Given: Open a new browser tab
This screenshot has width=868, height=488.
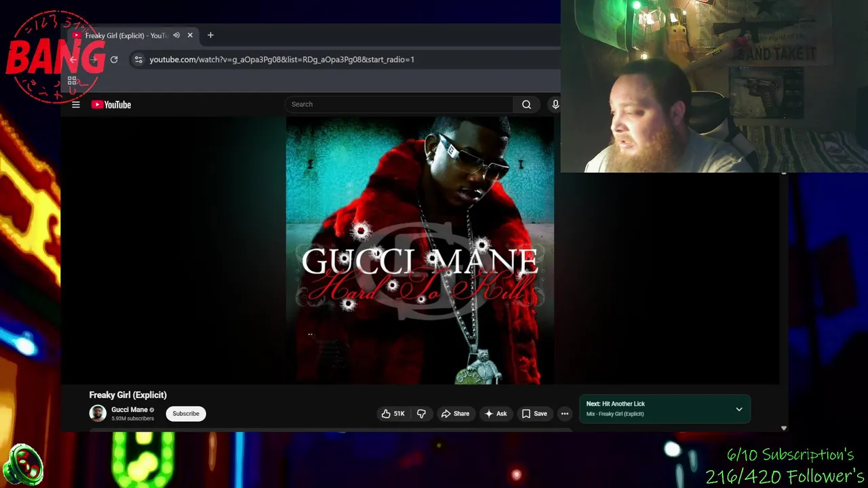Looking at the screenshot, I should (x=210, y=35).
